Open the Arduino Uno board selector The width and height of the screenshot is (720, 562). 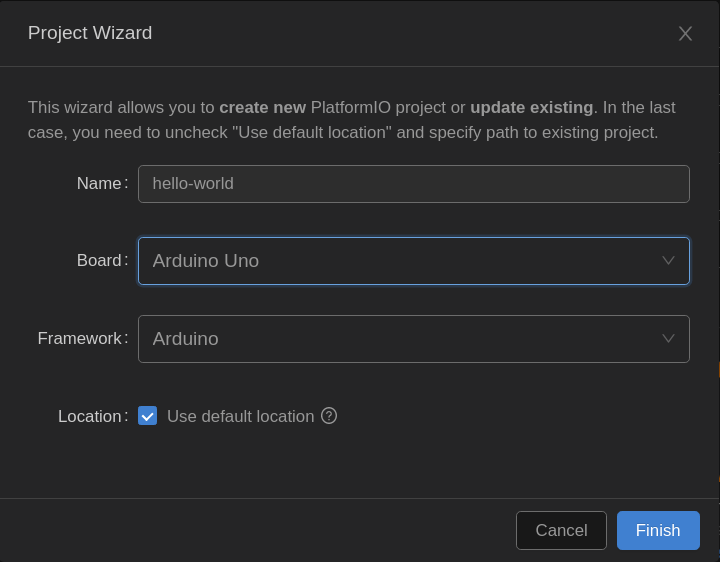[400, 260]
